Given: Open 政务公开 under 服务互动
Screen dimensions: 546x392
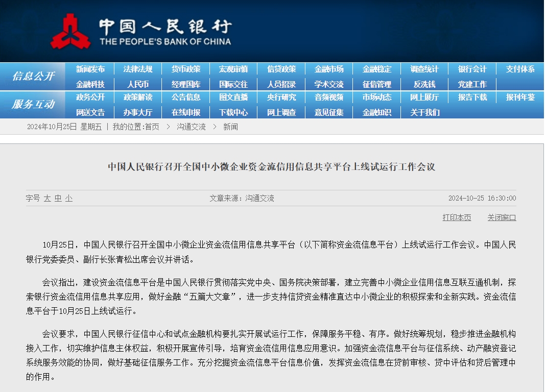Looking at the screenshot, I should tap(90, 97).
